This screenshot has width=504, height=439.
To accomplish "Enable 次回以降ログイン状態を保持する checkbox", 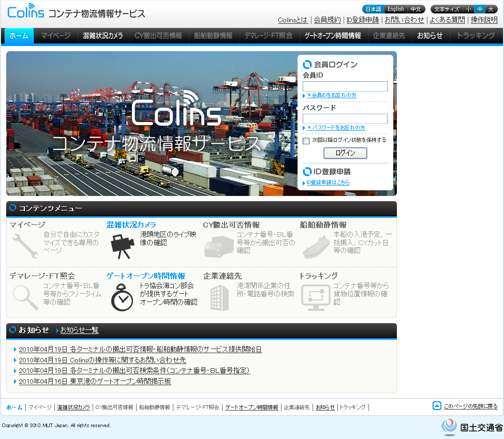I will pyautogui.click(x=306, y=141).
